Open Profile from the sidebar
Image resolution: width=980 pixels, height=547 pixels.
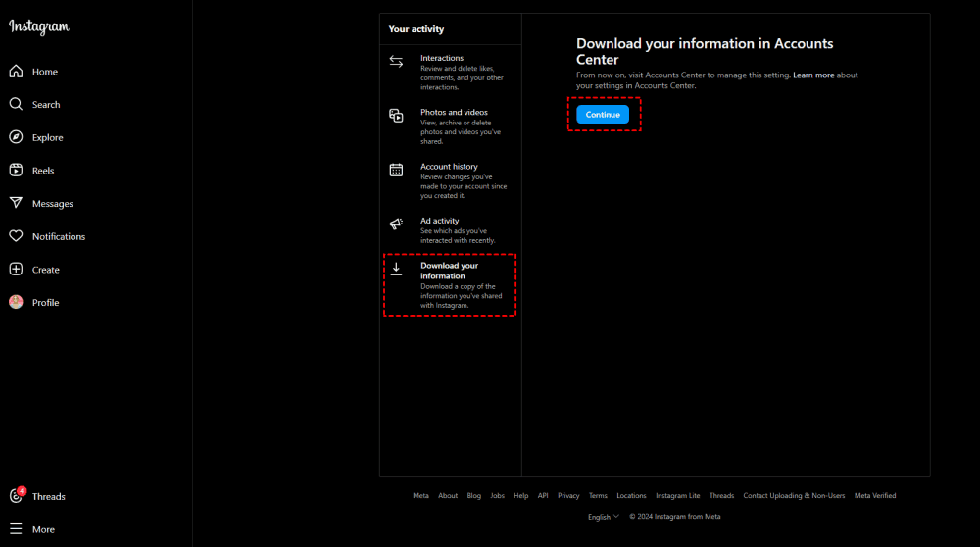[x=46, y=303]
